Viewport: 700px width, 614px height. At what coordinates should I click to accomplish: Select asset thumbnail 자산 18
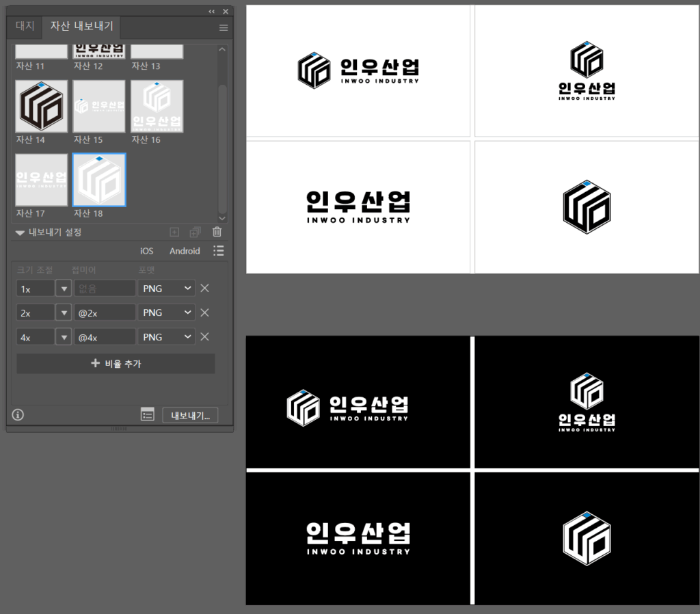[99, 180]
